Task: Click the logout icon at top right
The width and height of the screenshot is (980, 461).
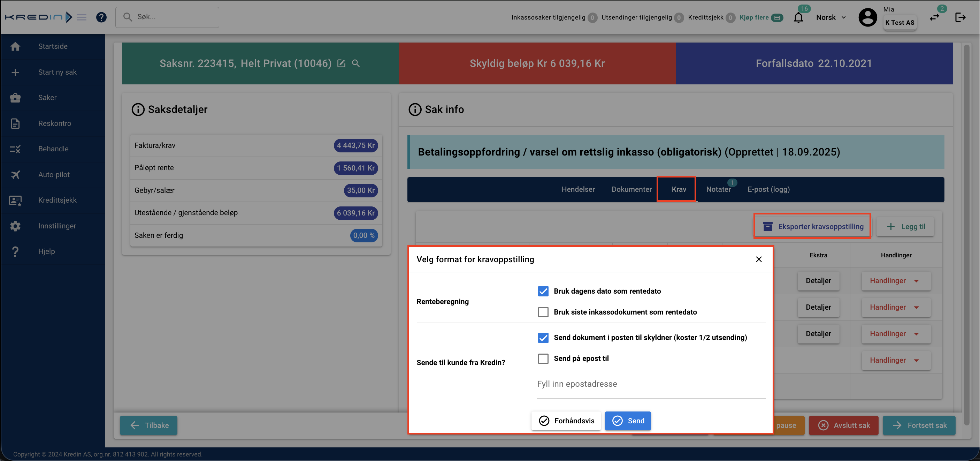Action: (960, 17)
